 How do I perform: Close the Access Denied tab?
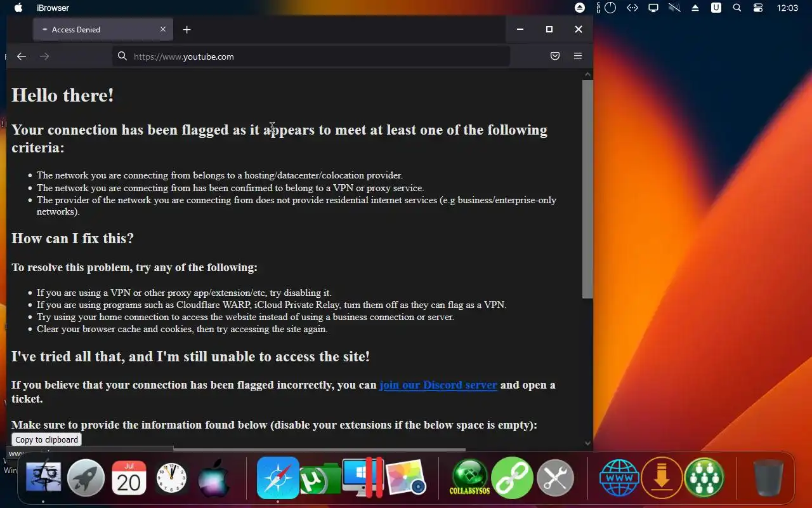pyautogui.click(x=163, y=29)
